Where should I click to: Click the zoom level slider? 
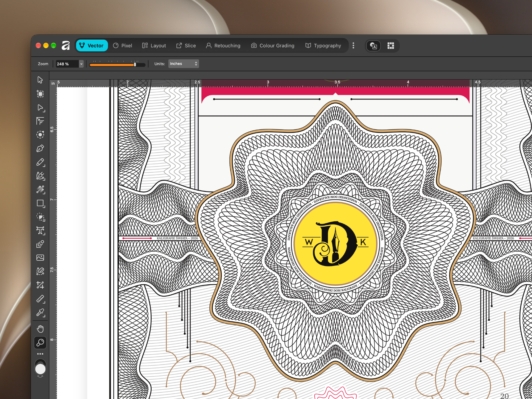[117, 64]
